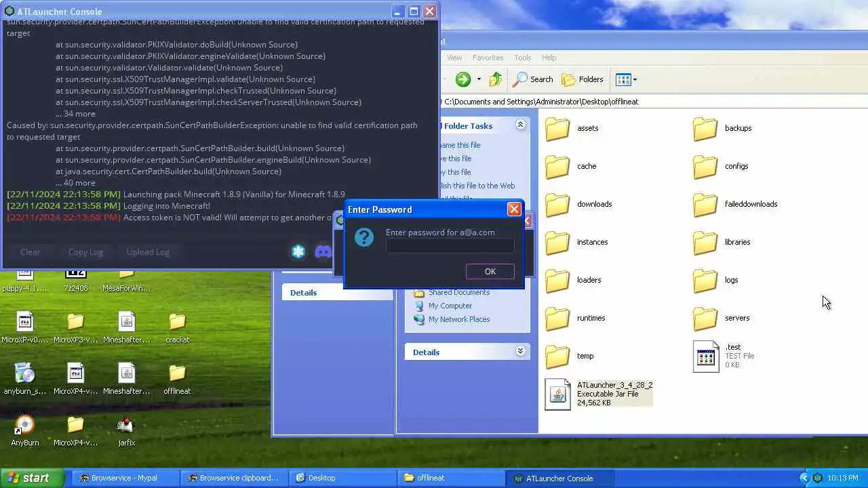This screenshot has height=488, width=868.
Task: Toggle the Folders pane button
Action: coord(583,79)
